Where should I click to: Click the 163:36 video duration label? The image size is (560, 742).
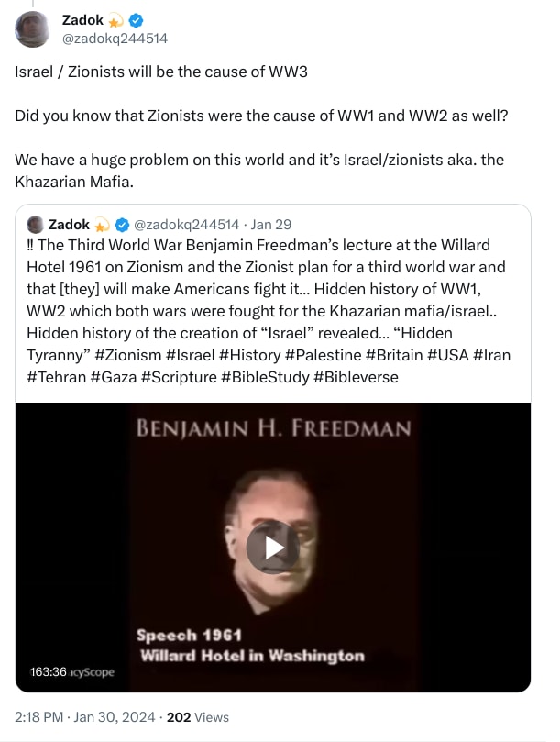click(48, 672)
